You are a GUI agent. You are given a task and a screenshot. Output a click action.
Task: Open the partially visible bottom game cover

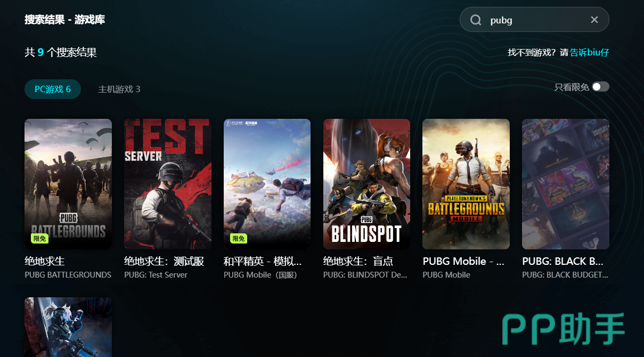[68, 327]
